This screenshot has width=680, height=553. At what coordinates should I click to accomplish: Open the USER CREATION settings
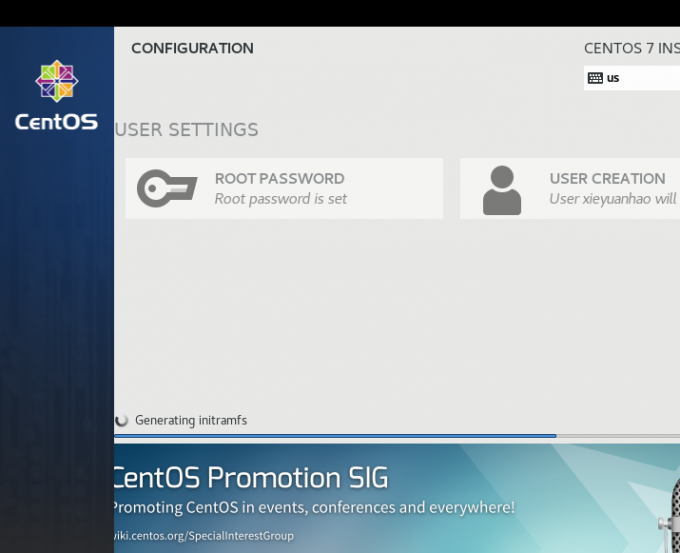(606, 179)
